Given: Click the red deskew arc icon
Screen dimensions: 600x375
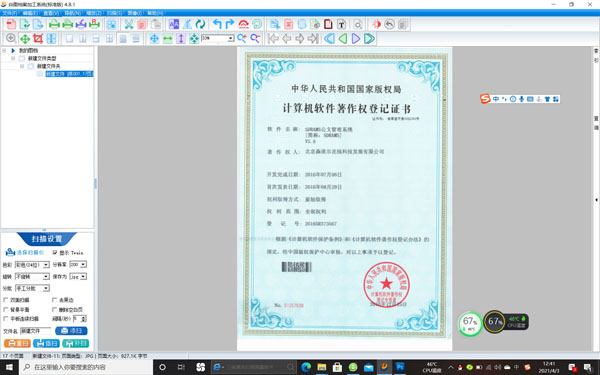Looking at the screenshot, I should pyautogui.click(x=243, y=24).
